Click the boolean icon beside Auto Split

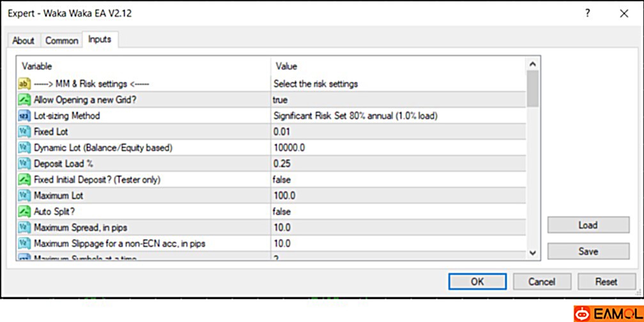coord(25,211)
